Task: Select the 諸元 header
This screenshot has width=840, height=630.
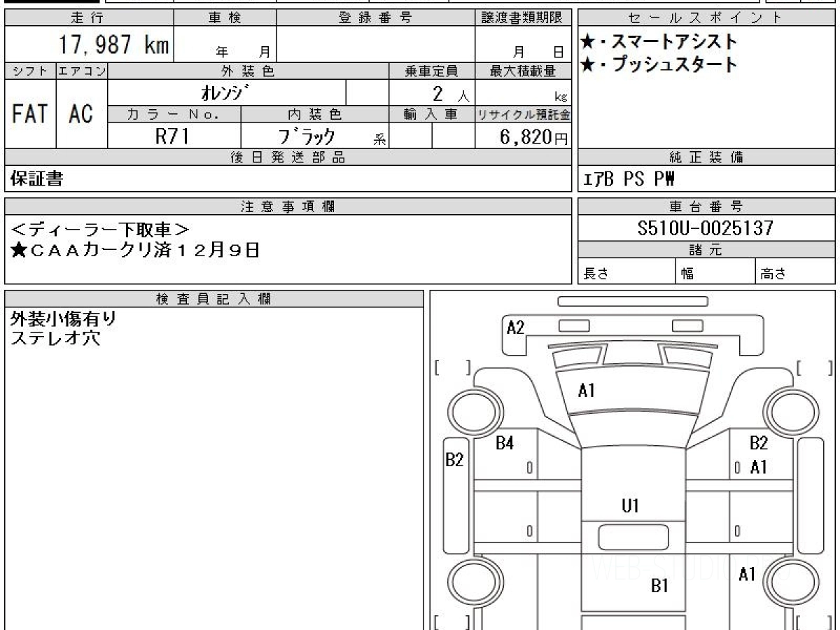Action: (706, 250)
